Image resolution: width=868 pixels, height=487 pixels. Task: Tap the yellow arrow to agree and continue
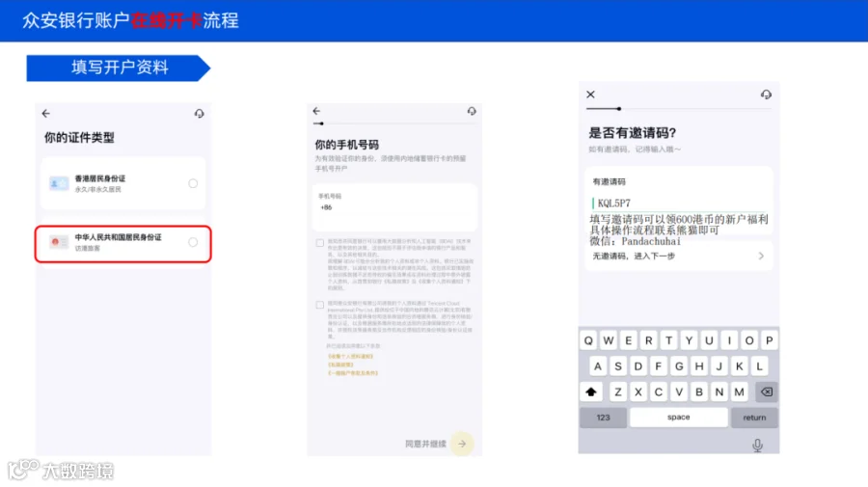point(462,444)
